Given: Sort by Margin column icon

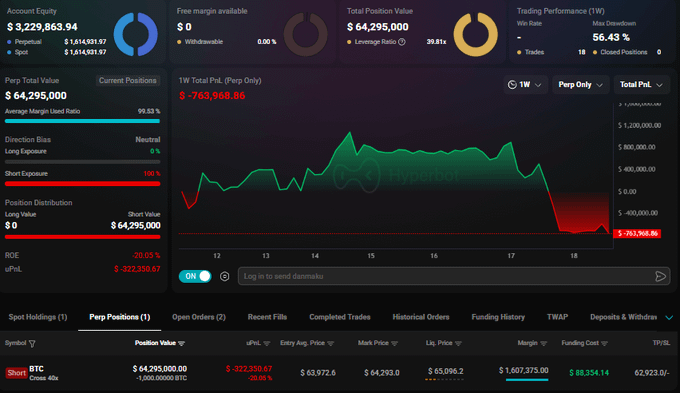Looking at the screenshot, I should pyautogui.click(x=544, y=343).
